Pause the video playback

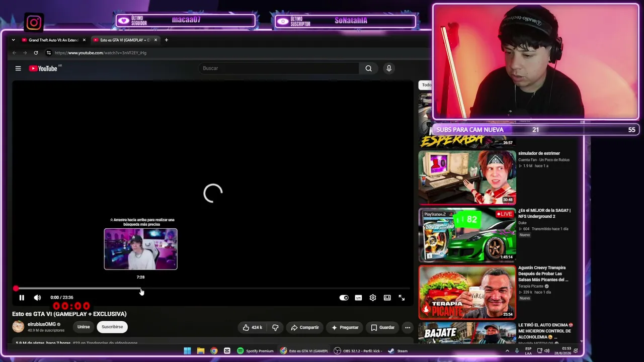(22, 298)
